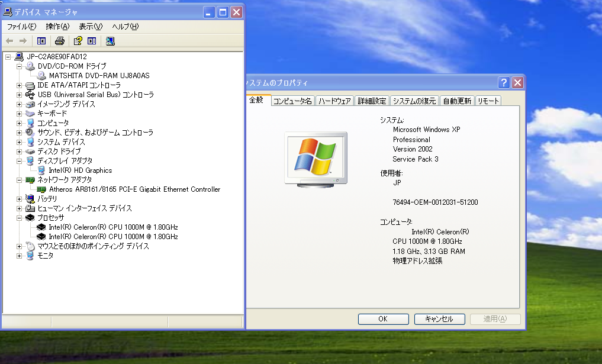
Task: Click the action pane toolbar icon beside Properties
Action: click(92, 41)
